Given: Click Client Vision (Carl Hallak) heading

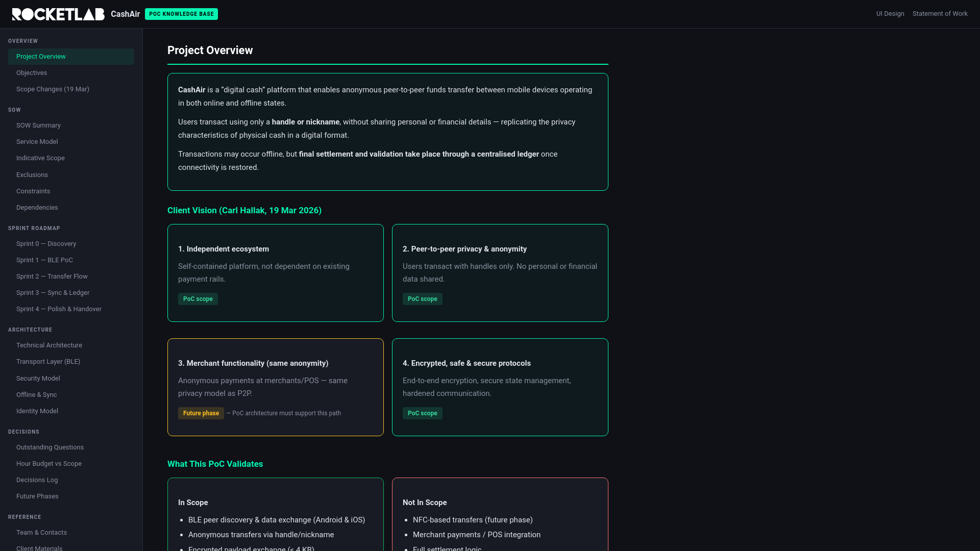Looking at the screenshot, I should click(x=244, y=211).
